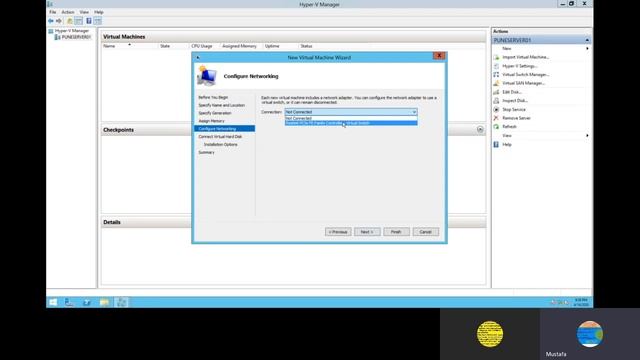
Task: Sort by the Assigned Memory column header
Action: 239,46
